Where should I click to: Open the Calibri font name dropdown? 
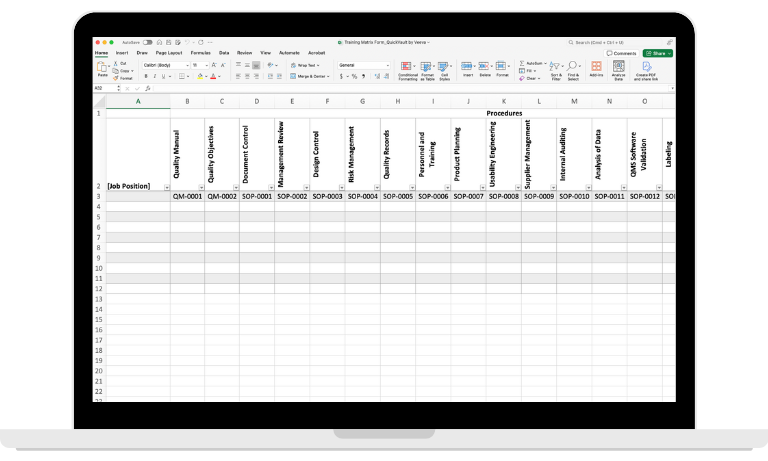pyautogui.click(x=164, y=65)
